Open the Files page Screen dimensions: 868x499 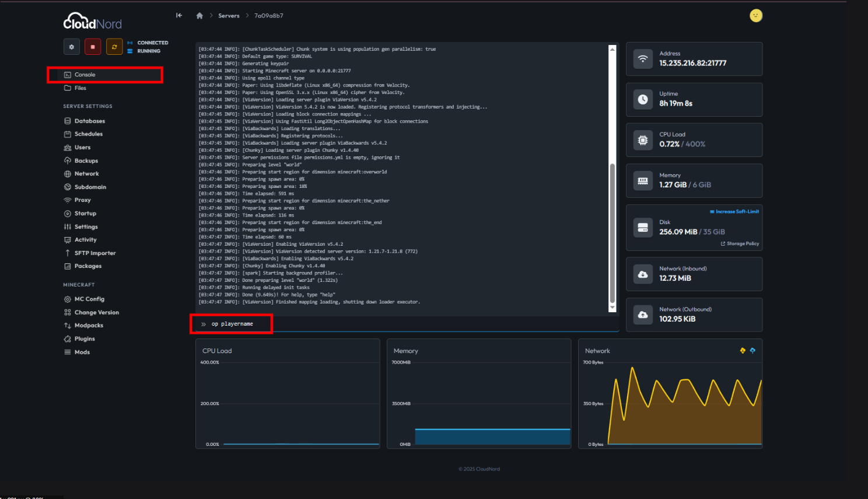pos(80,88)
